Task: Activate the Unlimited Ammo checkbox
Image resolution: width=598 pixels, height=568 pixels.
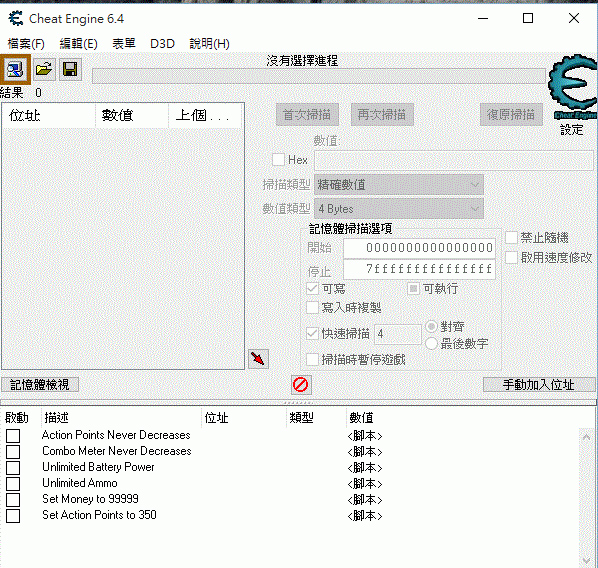Action: [x=13, y=484]
